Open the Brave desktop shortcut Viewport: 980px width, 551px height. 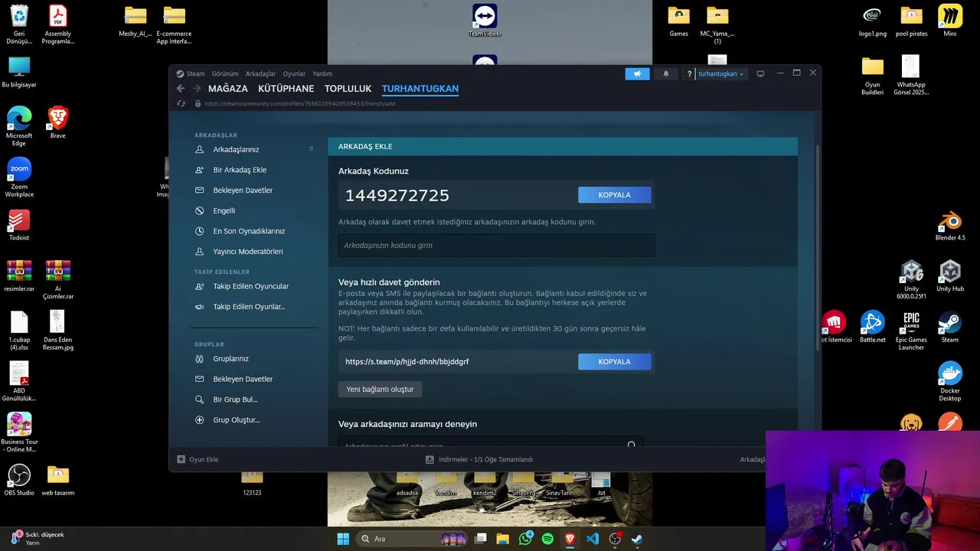click(x=57, y=122)
